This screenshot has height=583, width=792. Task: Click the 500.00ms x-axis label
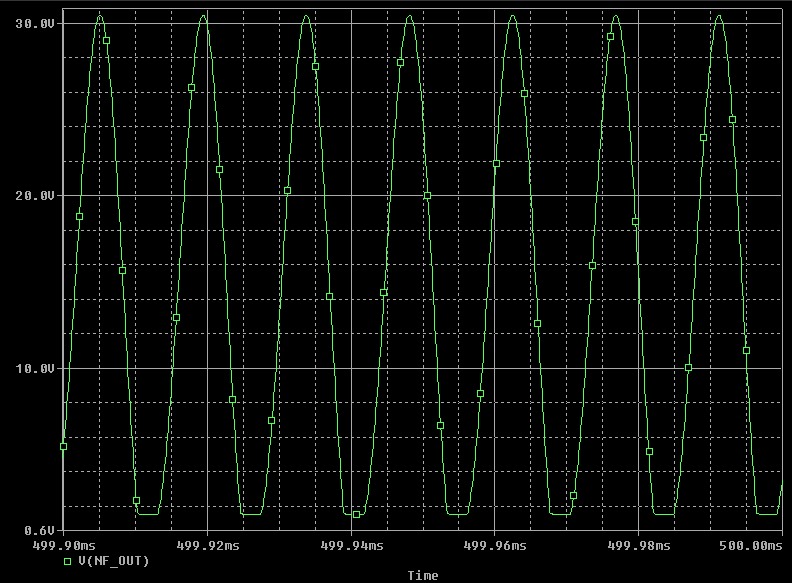point(751,546)
